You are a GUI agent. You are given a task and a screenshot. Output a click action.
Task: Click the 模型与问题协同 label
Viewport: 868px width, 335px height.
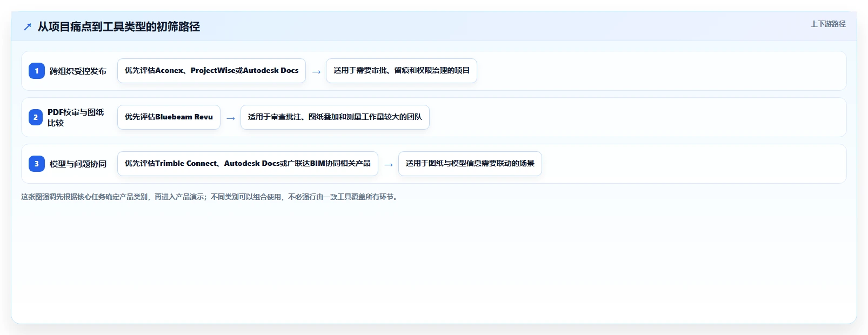[78, 164]
